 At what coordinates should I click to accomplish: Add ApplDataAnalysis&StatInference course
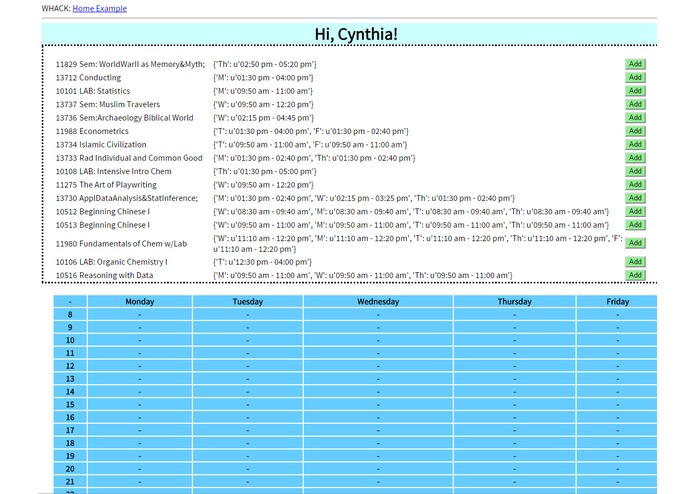(x=635, y=198)
